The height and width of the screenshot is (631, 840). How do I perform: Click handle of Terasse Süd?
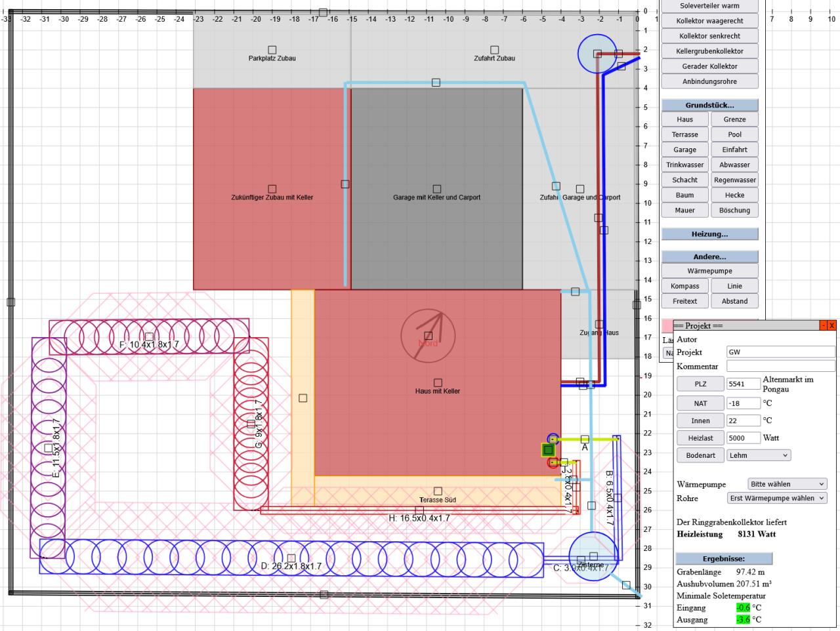(x=438, y=491)
